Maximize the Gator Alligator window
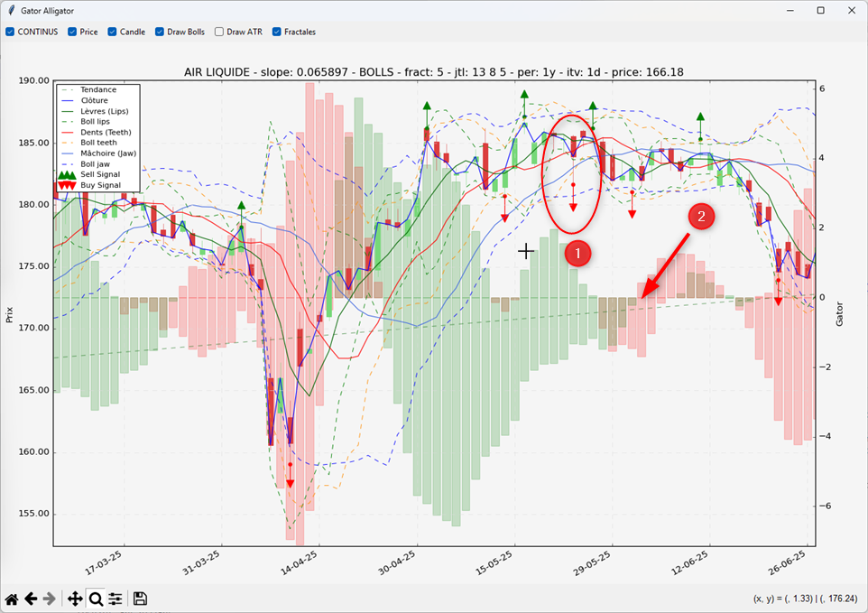Image resolution: width=868 pixels, height=613 pixels. tap(820, 11)
